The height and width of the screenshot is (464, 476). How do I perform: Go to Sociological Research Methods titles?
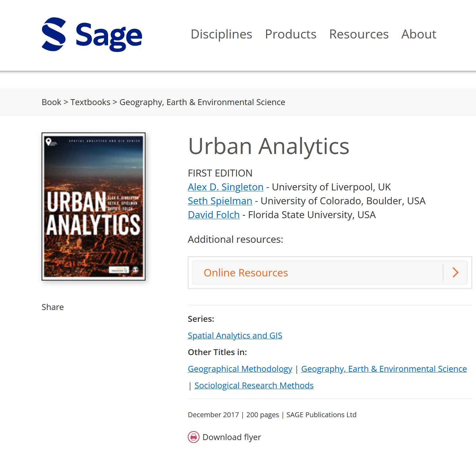coord(254,385)
